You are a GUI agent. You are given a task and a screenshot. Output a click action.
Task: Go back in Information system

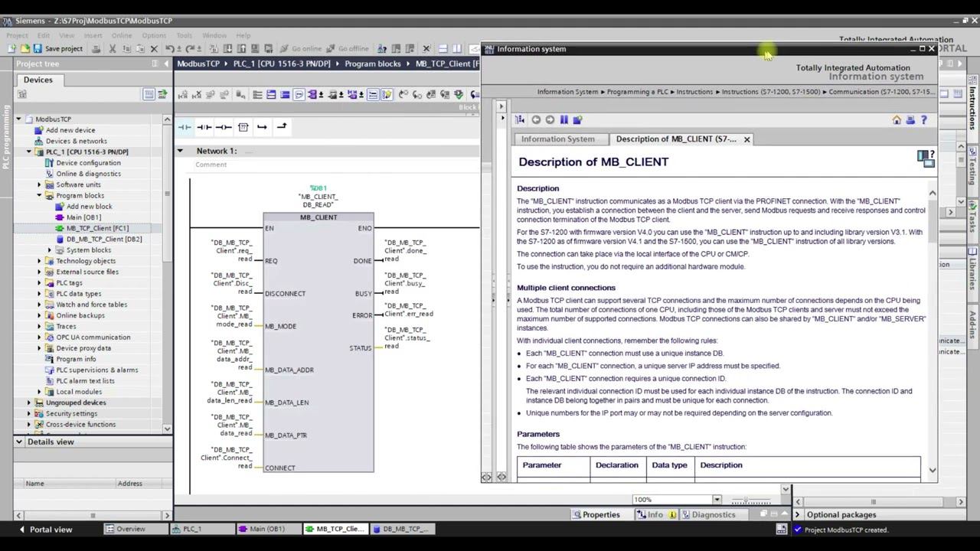536,120
